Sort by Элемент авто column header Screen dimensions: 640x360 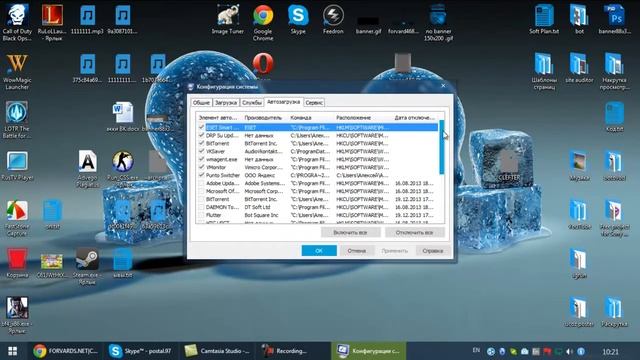tap(218, 118)
